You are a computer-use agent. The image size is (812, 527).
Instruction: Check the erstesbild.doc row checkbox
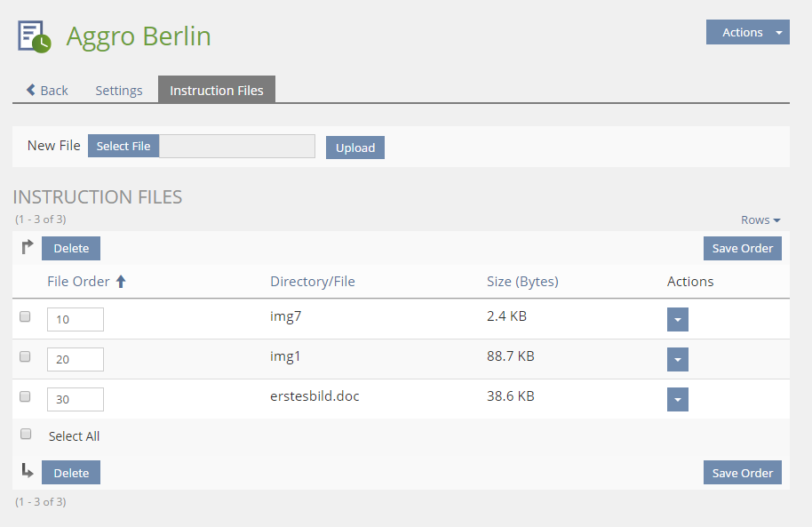[25, 396]
